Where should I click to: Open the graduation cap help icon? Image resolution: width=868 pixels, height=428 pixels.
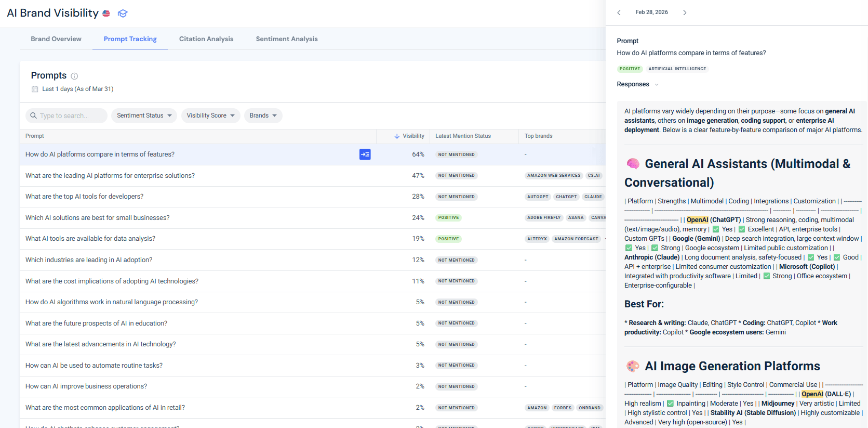pyautogui.click(x=123, y=14)
